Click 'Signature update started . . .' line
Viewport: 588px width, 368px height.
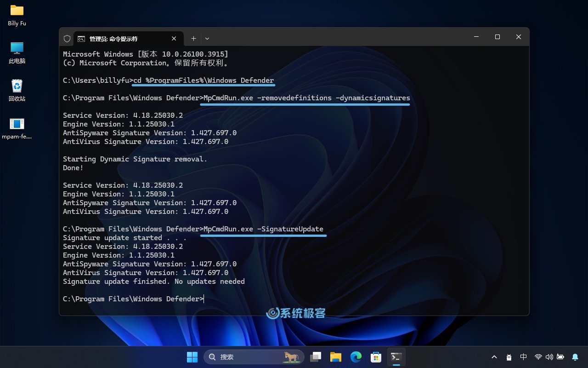click(124, 238)
